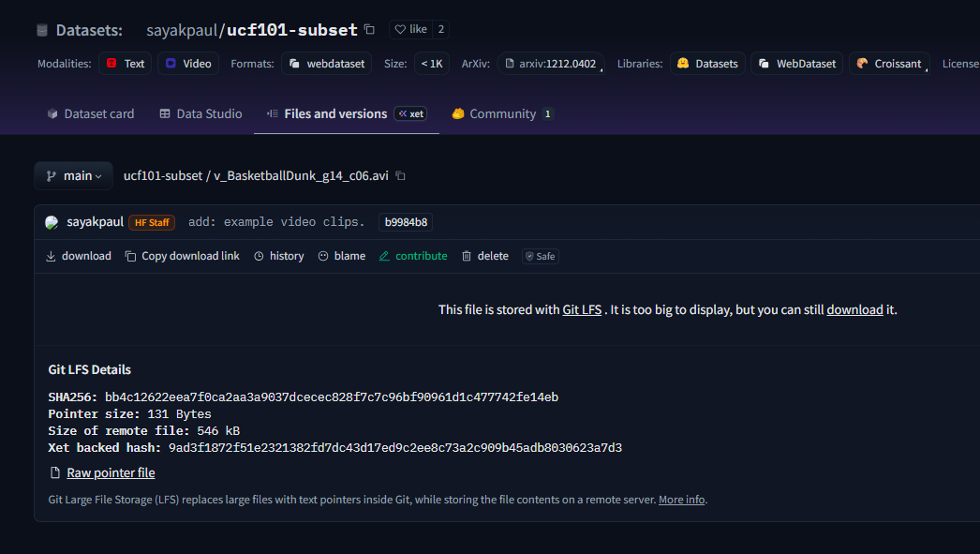Select the WebDataset library tag
The height and width of the screenshot is (554, 980).
click(797, 64)
